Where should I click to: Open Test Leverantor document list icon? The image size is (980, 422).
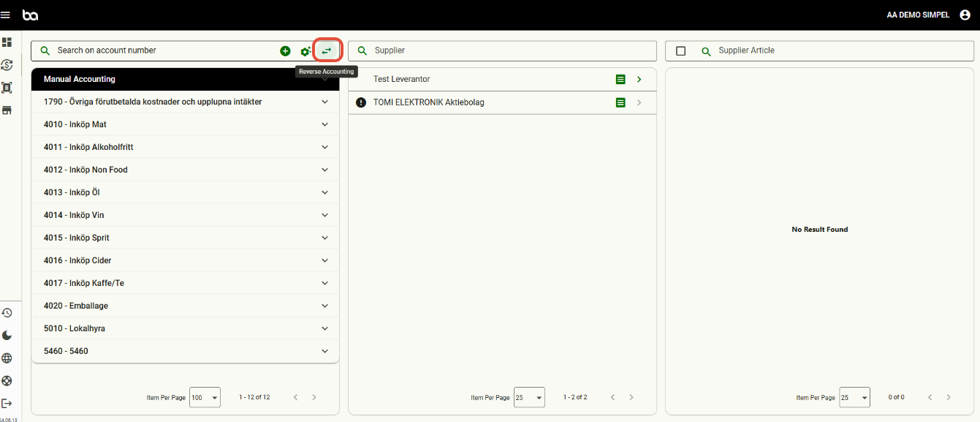click(x=620, y=80)
